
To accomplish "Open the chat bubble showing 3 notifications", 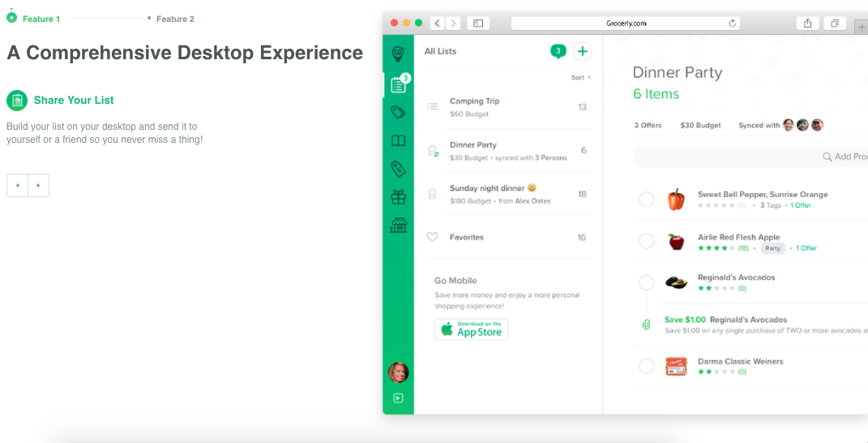I will click(558, 52).
